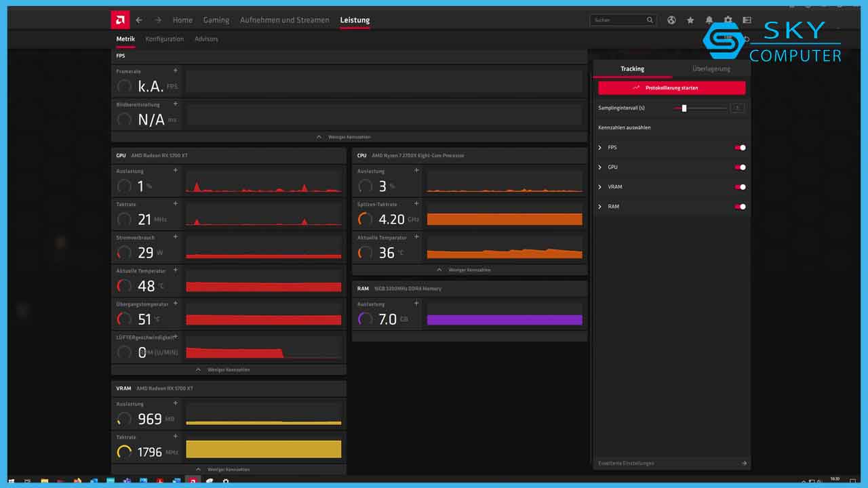The image size is (868, 488).
Task: Click the plus beside GPU Auslastung
Action: tap(176, 170)
